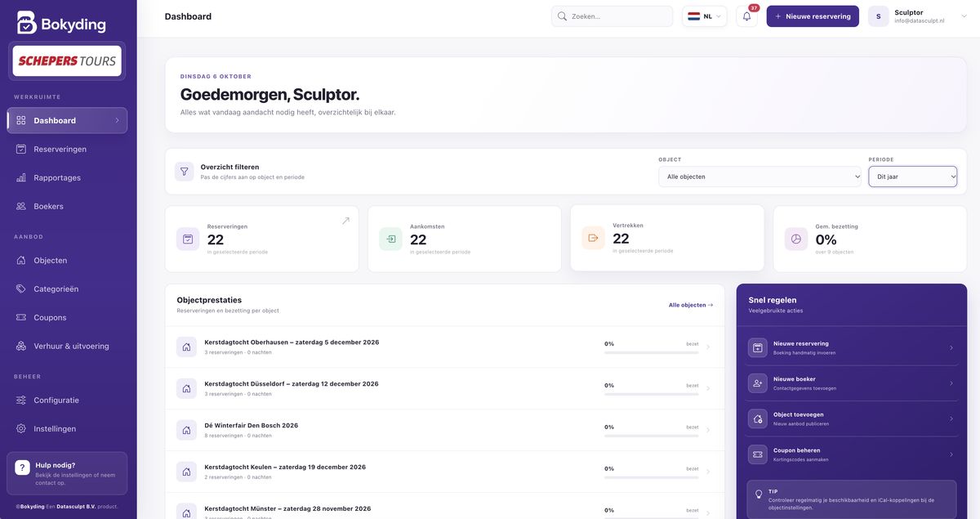Click the Vertrekken departure icon
Viewport: 980px width, 519px height.
593,238
